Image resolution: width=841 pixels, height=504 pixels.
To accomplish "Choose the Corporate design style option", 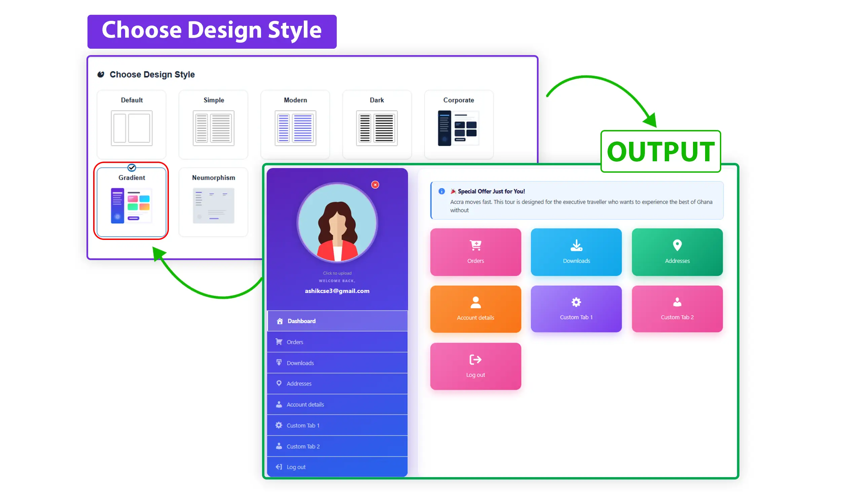I will pos(459,124).
